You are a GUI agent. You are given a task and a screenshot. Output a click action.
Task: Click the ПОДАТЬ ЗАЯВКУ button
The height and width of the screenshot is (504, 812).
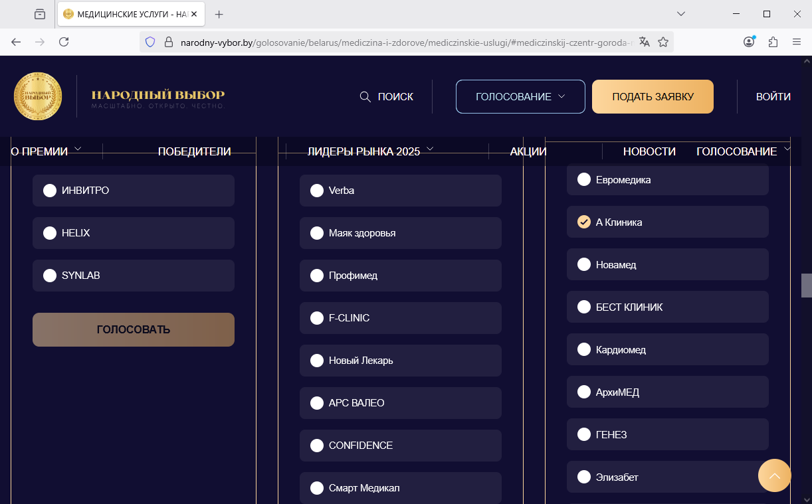click(653, 97)
